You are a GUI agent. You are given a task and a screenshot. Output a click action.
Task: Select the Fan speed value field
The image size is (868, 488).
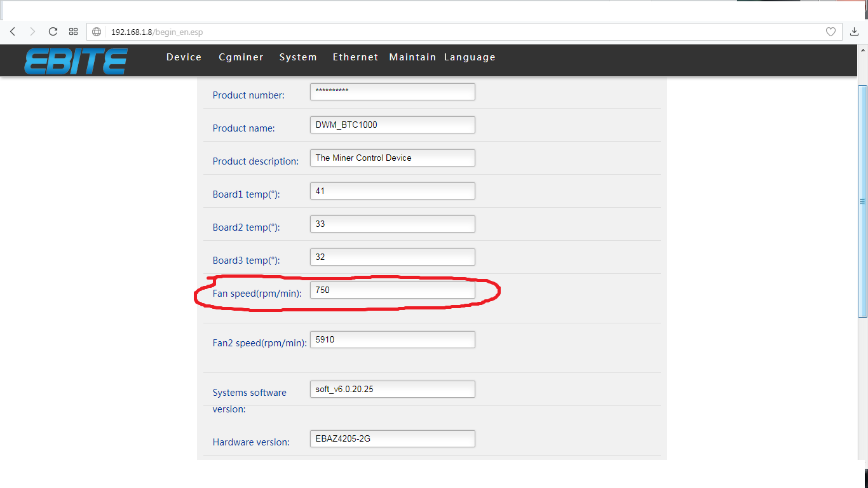(392, 290)
